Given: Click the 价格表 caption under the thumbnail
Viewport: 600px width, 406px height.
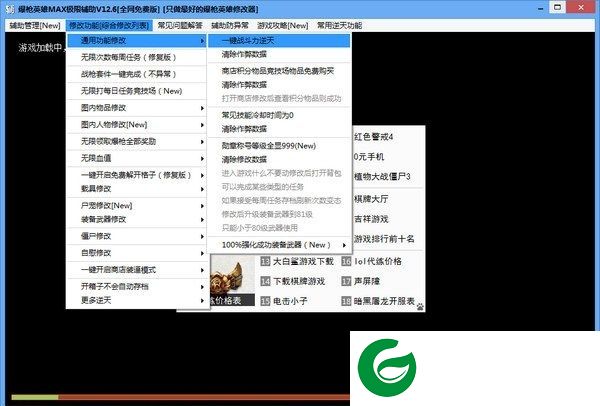Looking at the screenshot, I should [x=232, y=300].
